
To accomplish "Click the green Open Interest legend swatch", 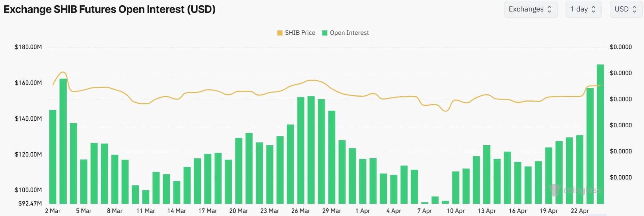I will click(x=325, y=33).
